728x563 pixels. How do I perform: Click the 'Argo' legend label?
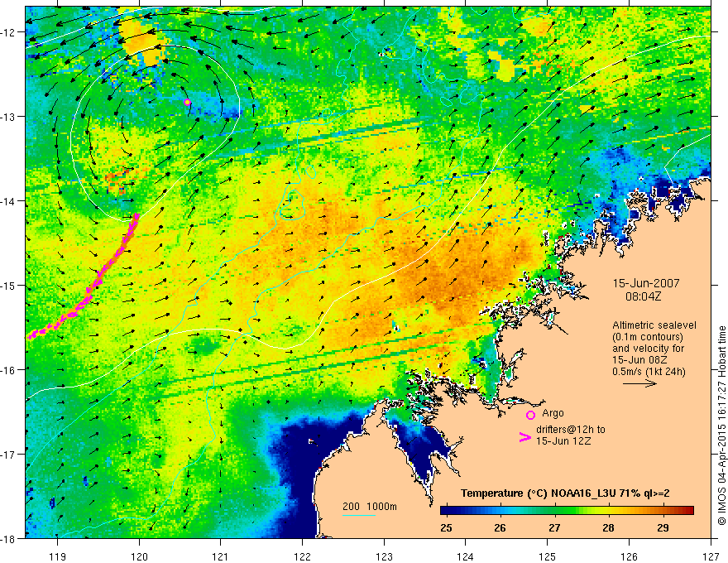coord(553,413)
